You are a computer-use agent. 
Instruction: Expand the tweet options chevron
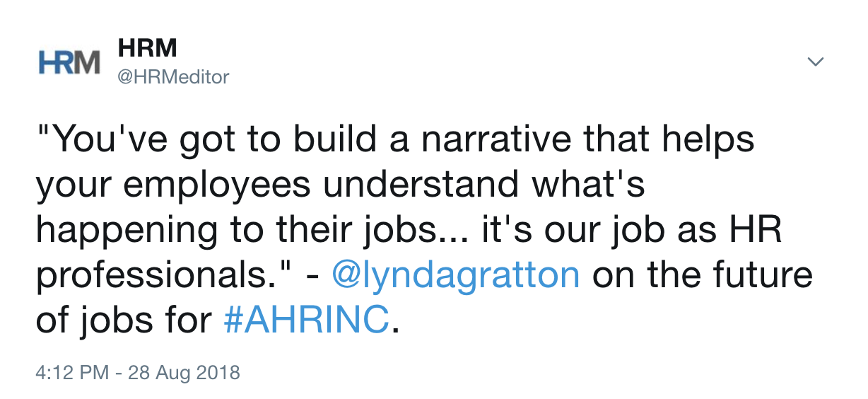click(816, 62)
